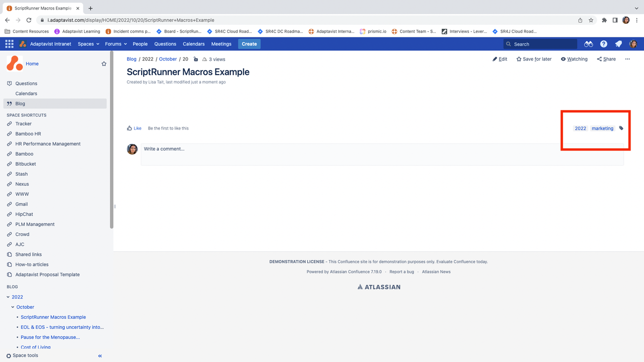Click the Create button
Screen dimensions: 644x362
[x=249, y=44]
